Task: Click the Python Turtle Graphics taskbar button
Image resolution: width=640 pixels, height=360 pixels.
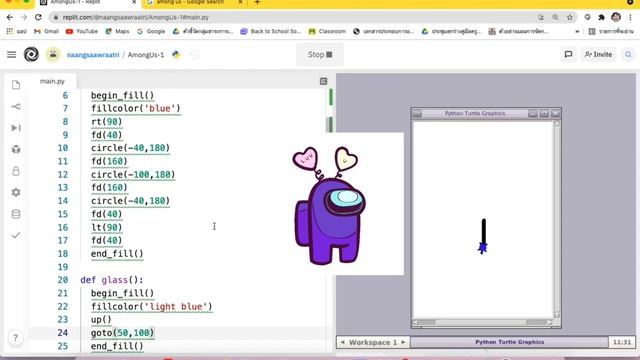Action: click(x=509, y=342)
